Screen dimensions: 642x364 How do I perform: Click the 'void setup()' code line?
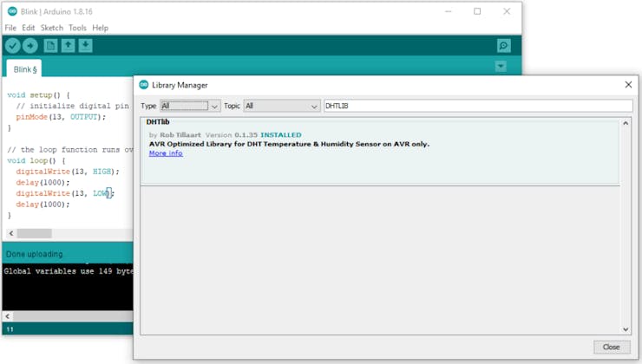click(x=38, y=94)
